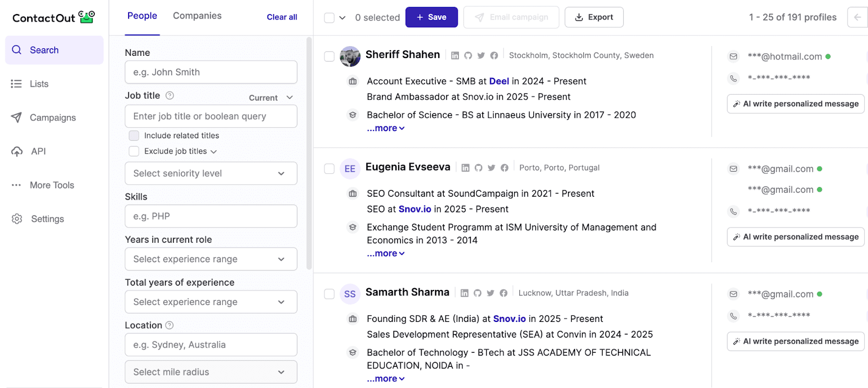
Task: Click the Job title help icon
Action: tap(170, 95)
